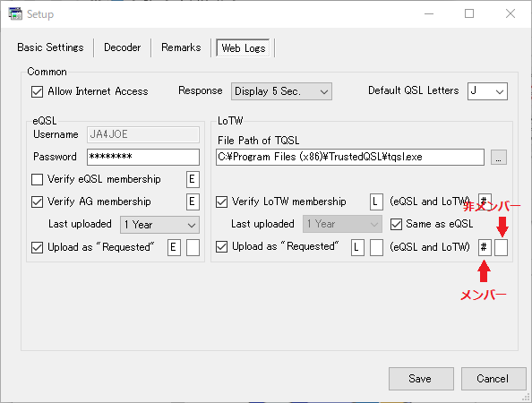
Task: Click the Save button
Action: click(x=421, y=379)
